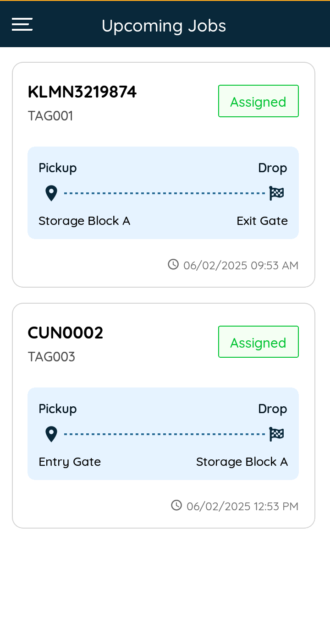Tap Entry Gate pickup location

coord(70,462)
